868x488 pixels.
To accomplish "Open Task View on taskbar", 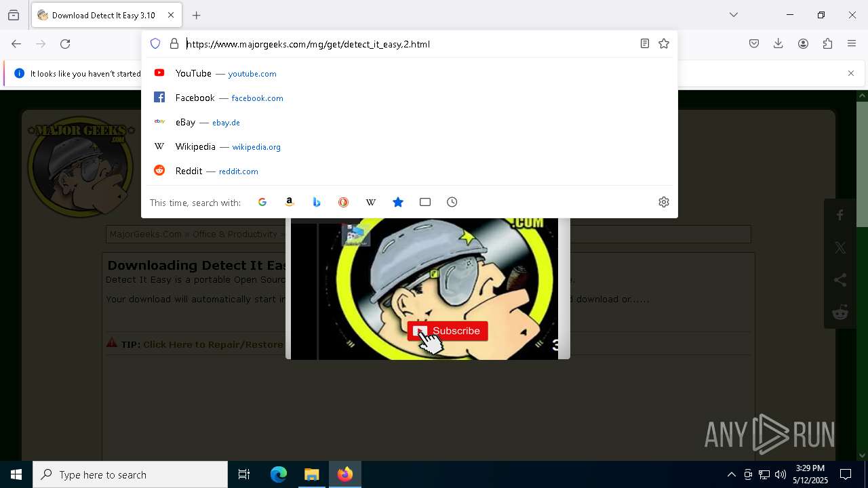I will [x=244, y=474].
